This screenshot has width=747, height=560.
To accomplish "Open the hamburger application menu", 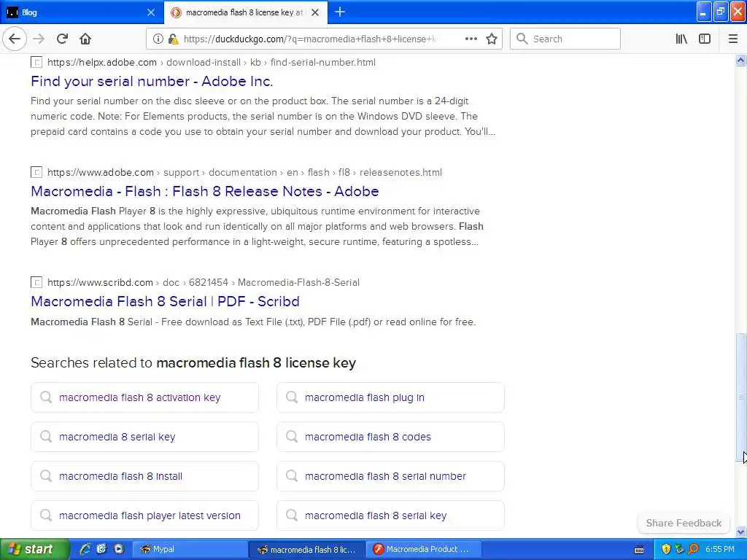I will click(x=732, y=39).
